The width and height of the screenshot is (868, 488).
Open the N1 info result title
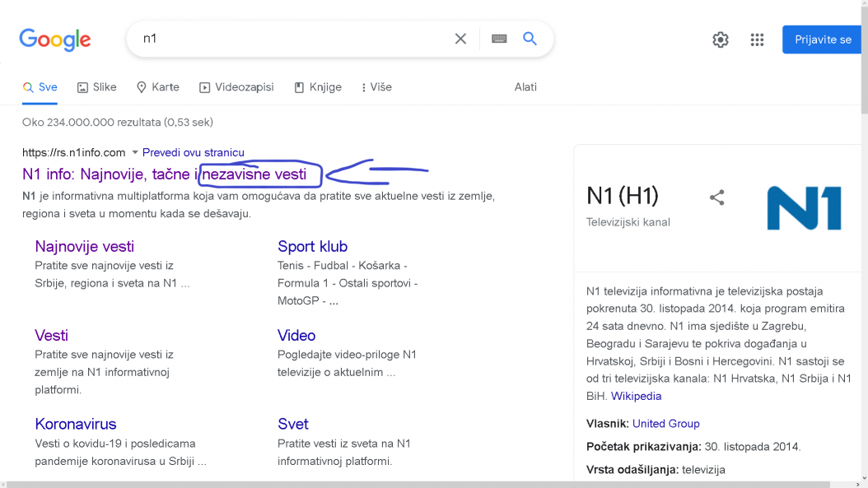[165, 174]
